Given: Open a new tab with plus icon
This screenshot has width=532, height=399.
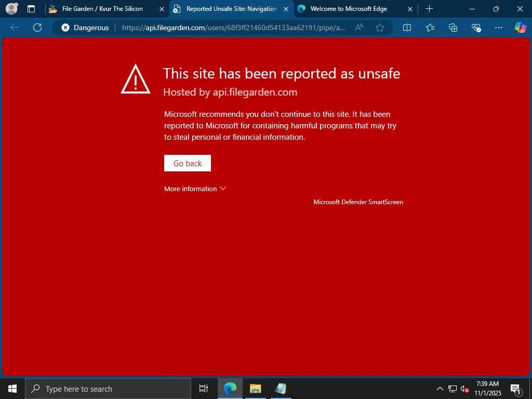Looking at the screenshot, I should click(x=429, y=9).
